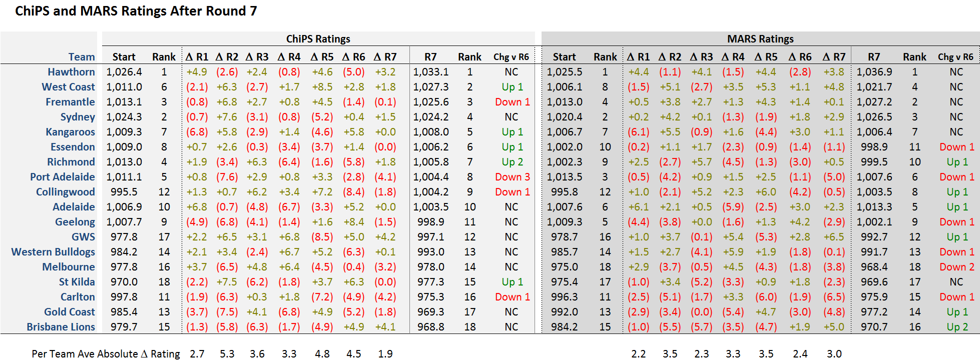Image resolution: width=980 pixels, height=361 pixels.
Task: Click ChiPS average value 5.3
Action: 227,354
